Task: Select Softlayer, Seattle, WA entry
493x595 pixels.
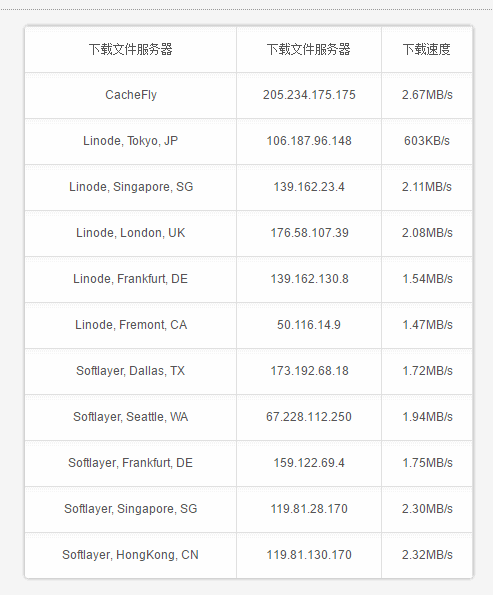Action: tap(131, 417)
